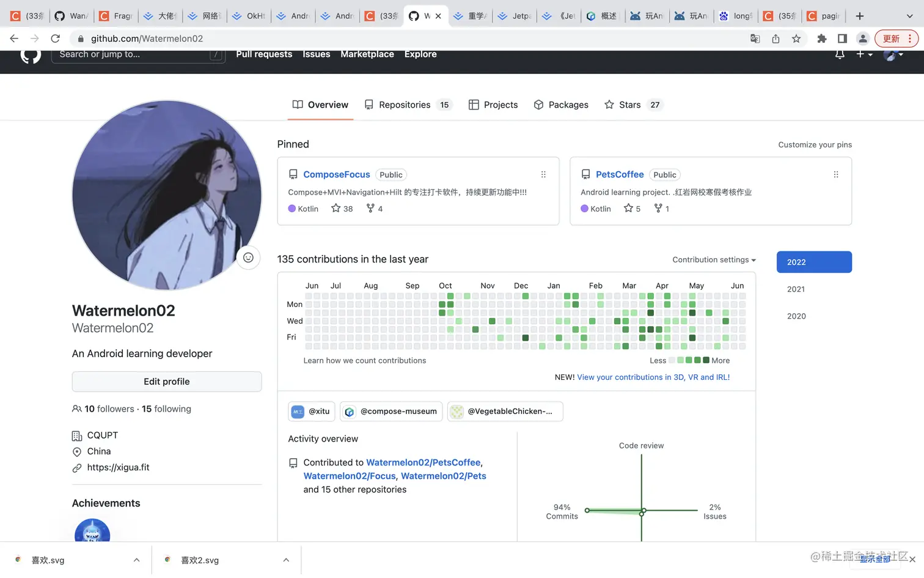
Task: Open ComposeFocus pin drag handle
Action: click(543, 175)
